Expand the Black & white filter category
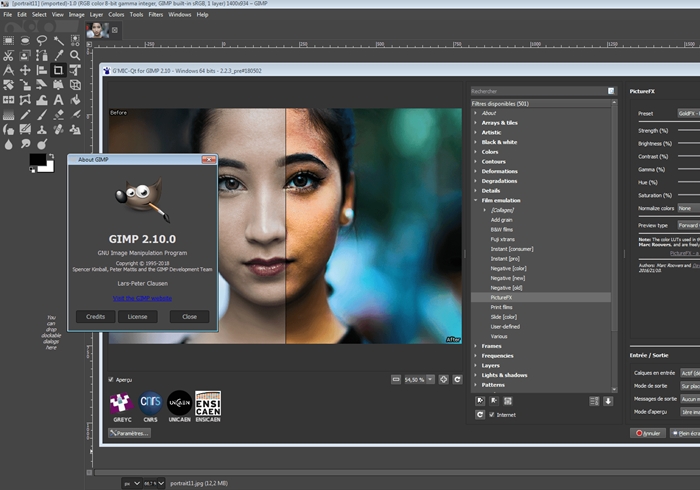The height and width of the screenshot is (490, 700). (476, 142)
